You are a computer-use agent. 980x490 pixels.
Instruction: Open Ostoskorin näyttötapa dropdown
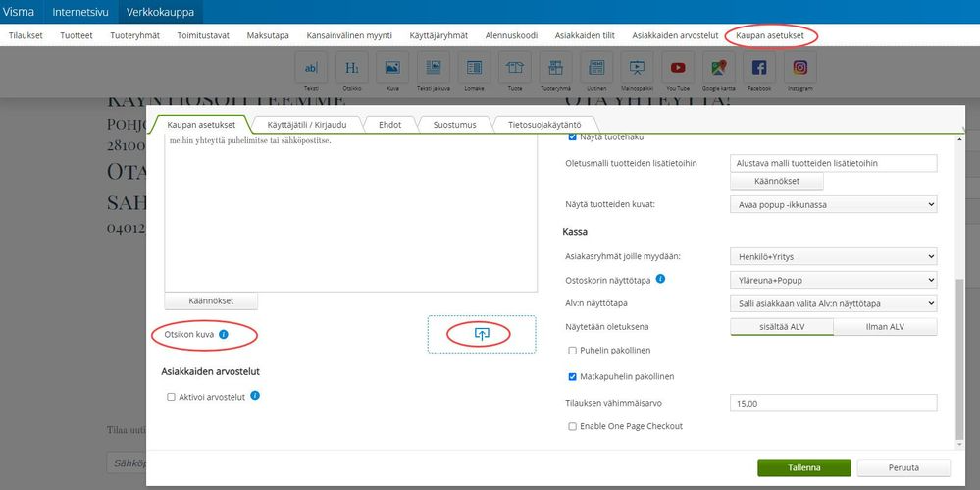[x=834, y=280]
